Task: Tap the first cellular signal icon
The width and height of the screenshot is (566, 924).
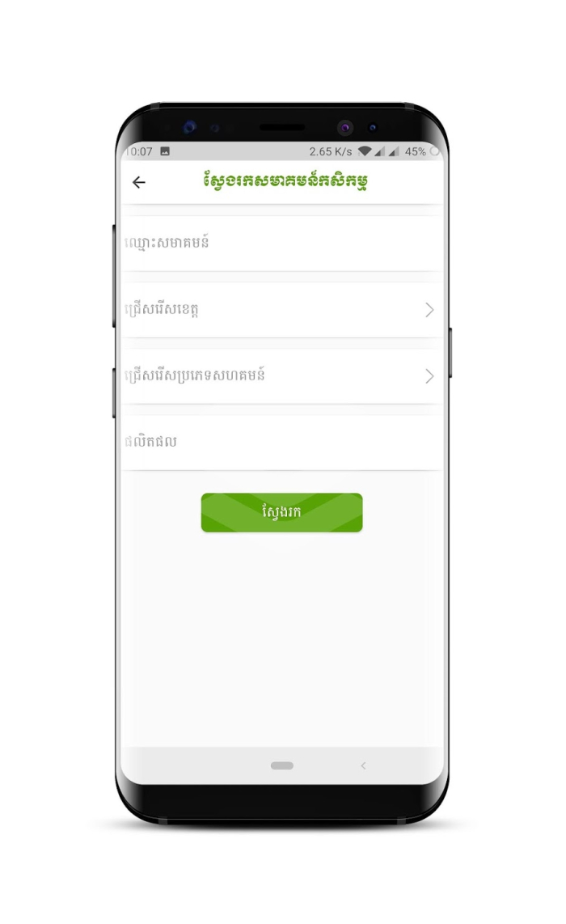Action: click(x=380, y=151)
